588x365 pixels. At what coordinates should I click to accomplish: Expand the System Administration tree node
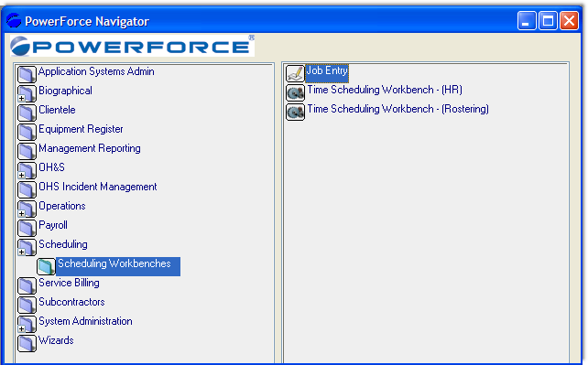coord(21,329)
